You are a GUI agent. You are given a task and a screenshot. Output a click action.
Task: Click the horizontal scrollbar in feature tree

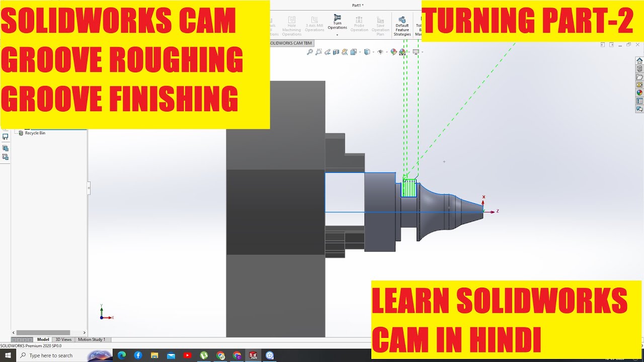pos(43,333)
